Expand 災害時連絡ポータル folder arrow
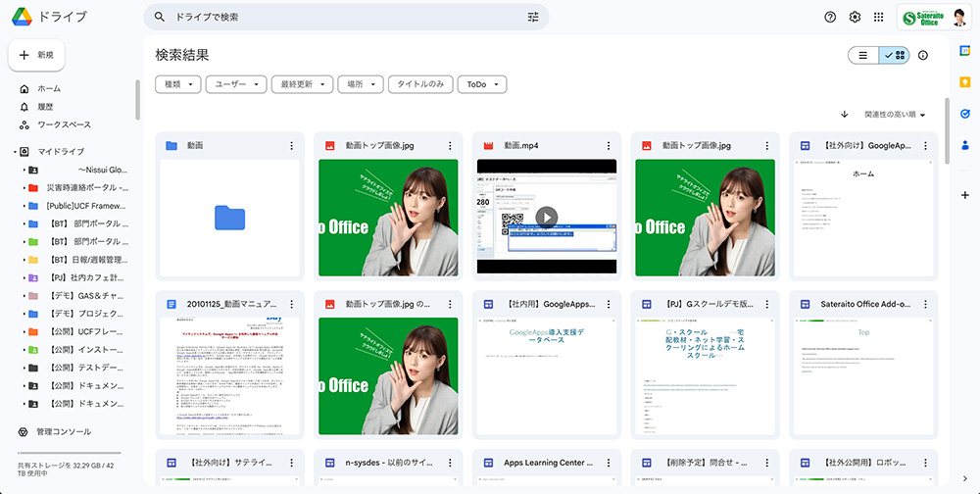This screenshot has height=494, width=980. 24,188
